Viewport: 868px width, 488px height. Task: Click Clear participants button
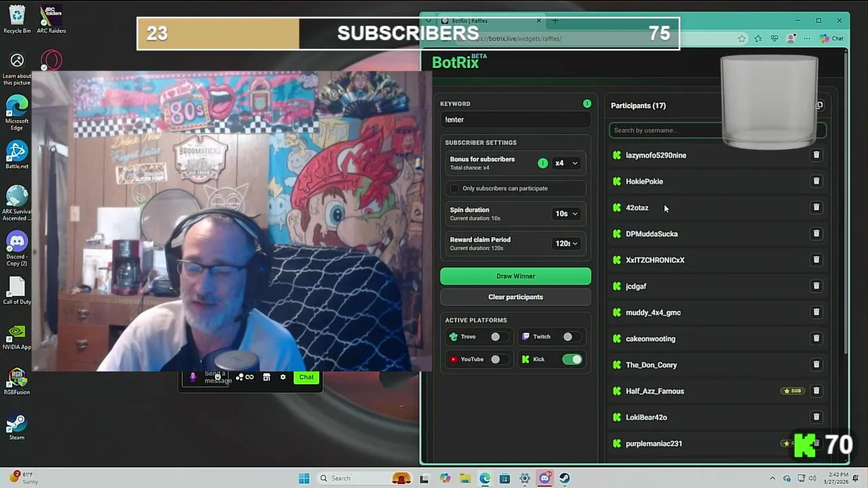pos(515,297)
